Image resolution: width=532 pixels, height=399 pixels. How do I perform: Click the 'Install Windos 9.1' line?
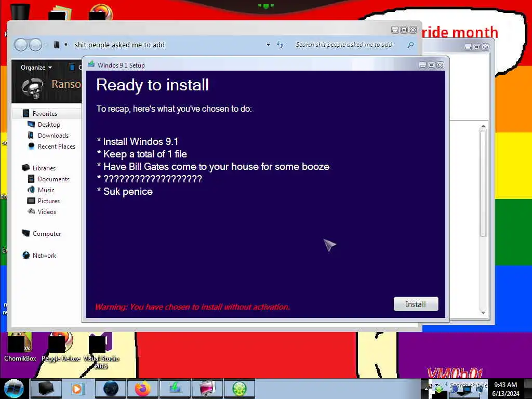[x=138, y=141]
